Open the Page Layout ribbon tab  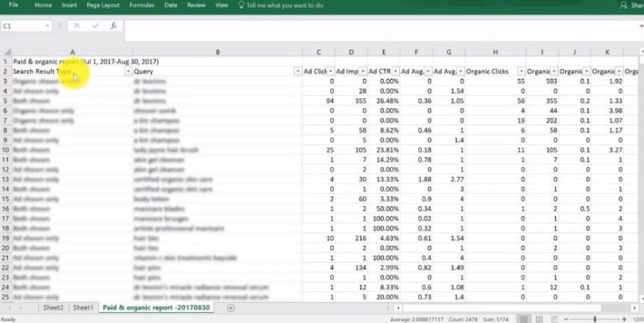point(103,5)
